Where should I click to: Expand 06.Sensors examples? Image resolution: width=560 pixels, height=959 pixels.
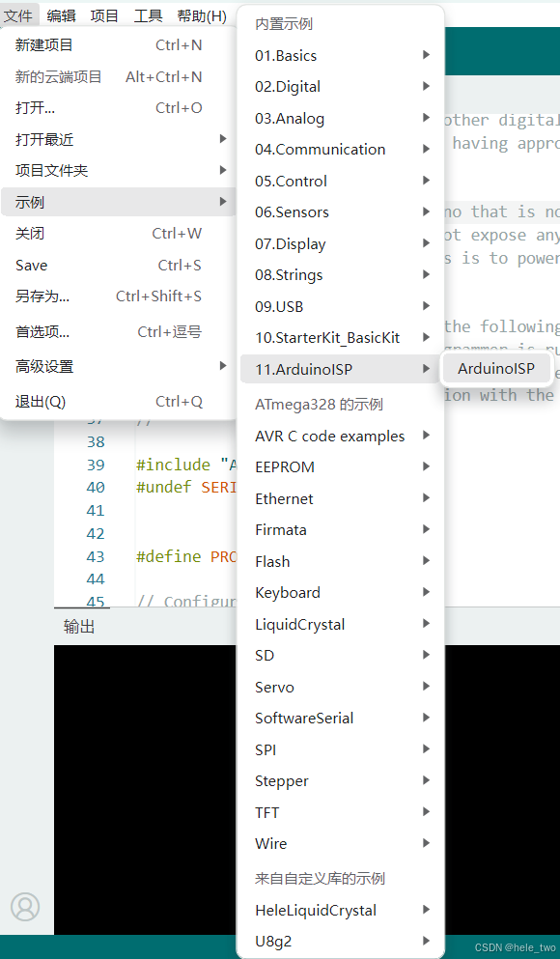point(341,212)
